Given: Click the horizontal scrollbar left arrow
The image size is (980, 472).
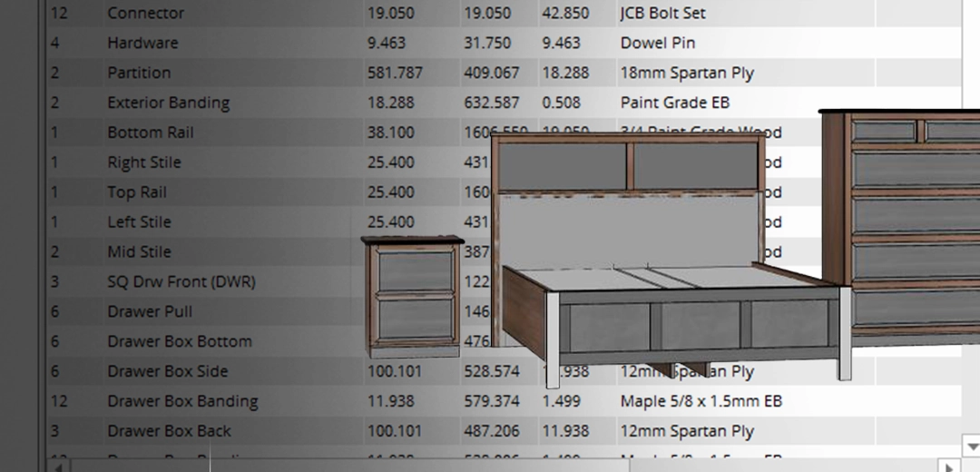Looking at the screenshot, I should pyautogui.click(x=57, y=467).
